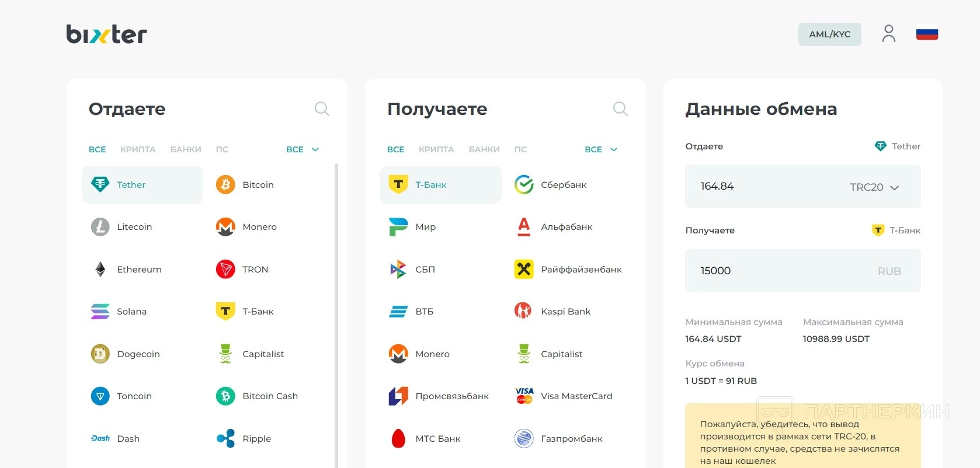The width and height of the screenshot is (980, 468).
Task: Click the Bitcoin coin icon
Action: 225,184
